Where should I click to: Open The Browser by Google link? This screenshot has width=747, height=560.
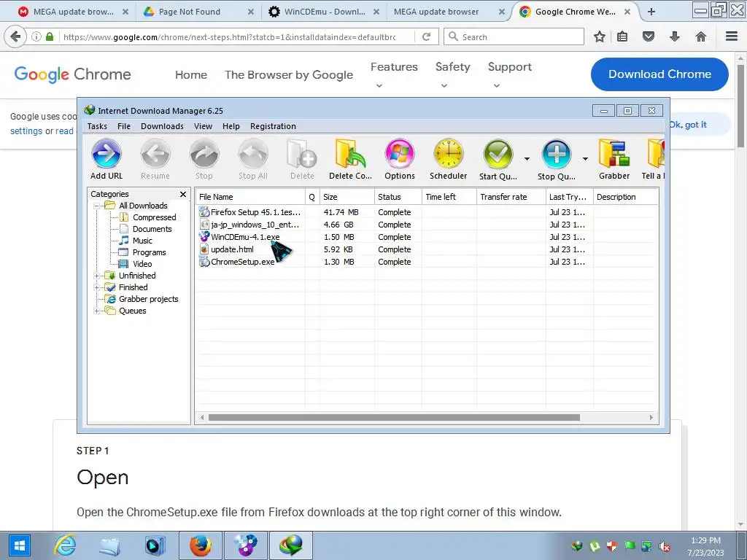tap(289, 75)
